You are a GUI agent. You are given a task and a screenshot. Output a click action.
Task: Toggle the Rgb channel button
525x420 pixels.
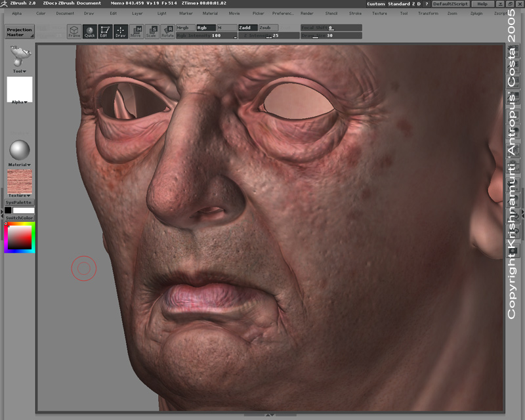[205, 28]
